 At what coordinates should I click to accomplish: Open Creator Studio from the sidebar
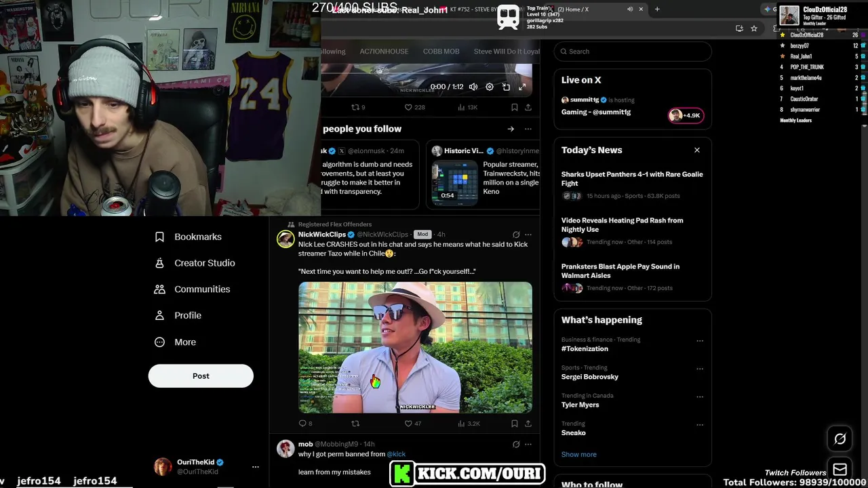[x=195, y=263]
